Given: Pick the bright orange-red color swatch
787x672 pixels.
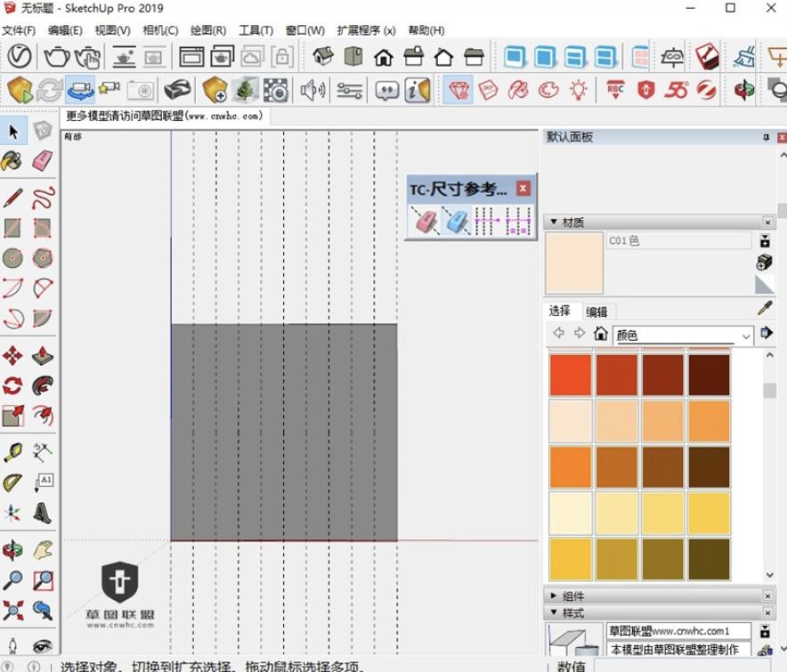Looking at the screenshot, I should click(x=570, y=375).
